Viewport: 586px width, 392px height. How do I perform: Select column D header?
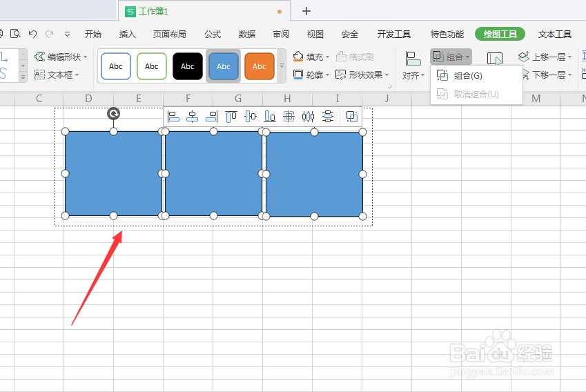[x=88, y=99]
